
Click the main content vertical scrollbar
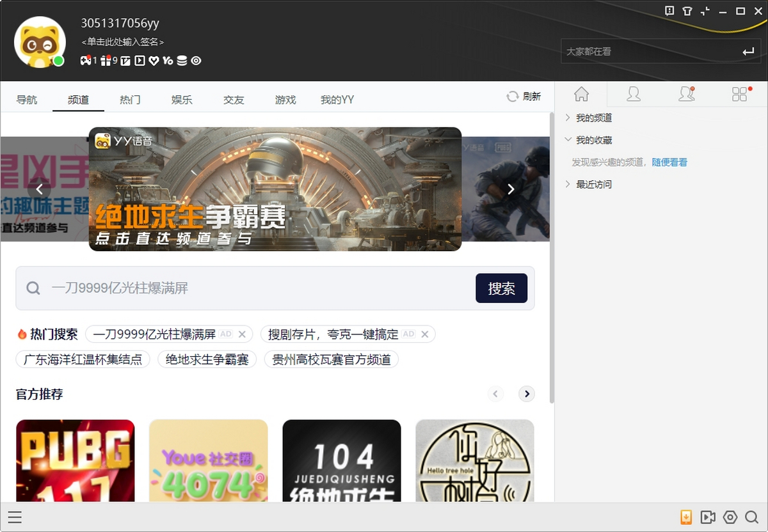pos(552,258)
